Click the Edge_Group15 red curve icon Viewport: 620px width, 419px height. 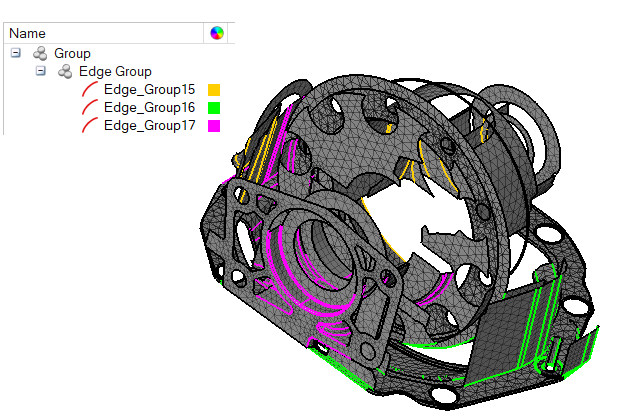coord(90,90)
